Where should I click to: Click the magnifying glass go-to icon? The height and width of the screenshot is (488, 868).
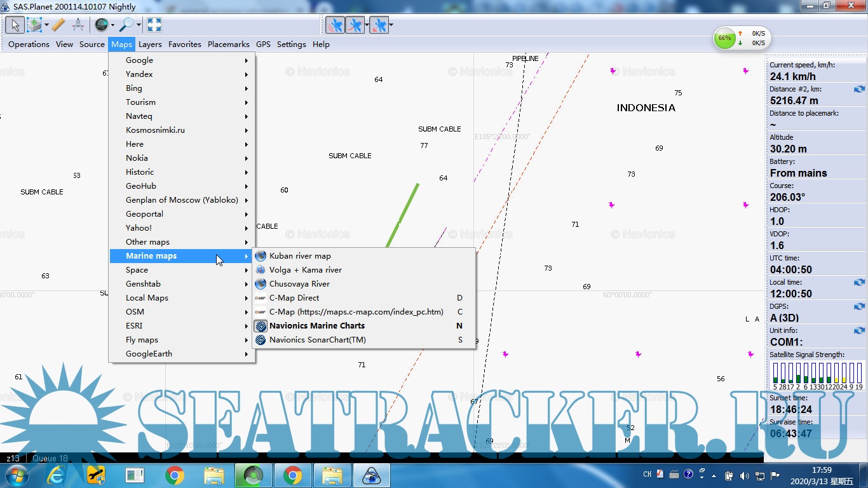pos(126,25)
